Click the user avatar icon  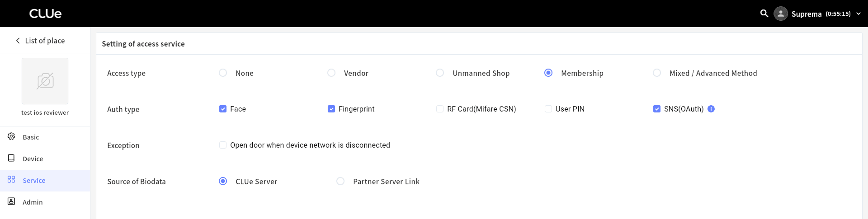pyautogui.click(x=781, y=14)
